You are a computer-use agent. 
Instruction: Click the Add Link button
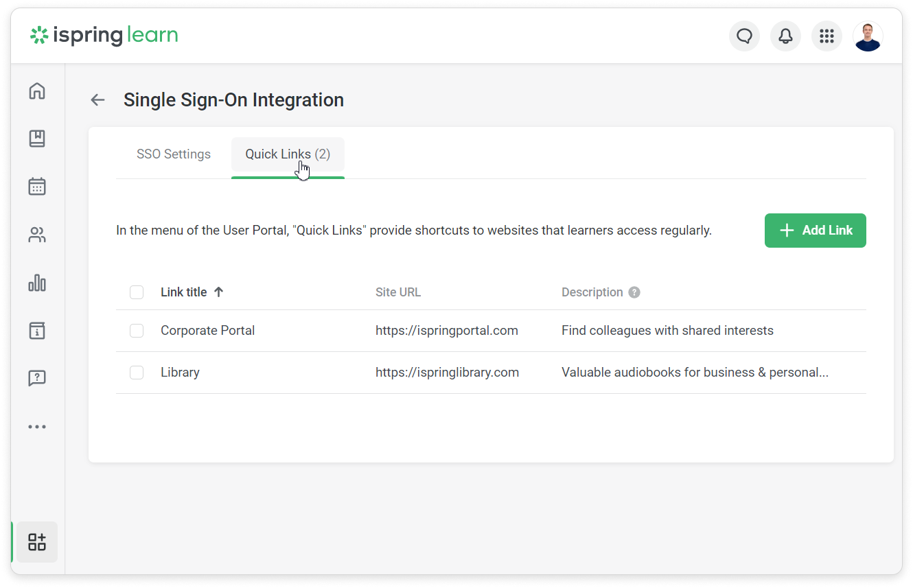click(x=815, y=231)
